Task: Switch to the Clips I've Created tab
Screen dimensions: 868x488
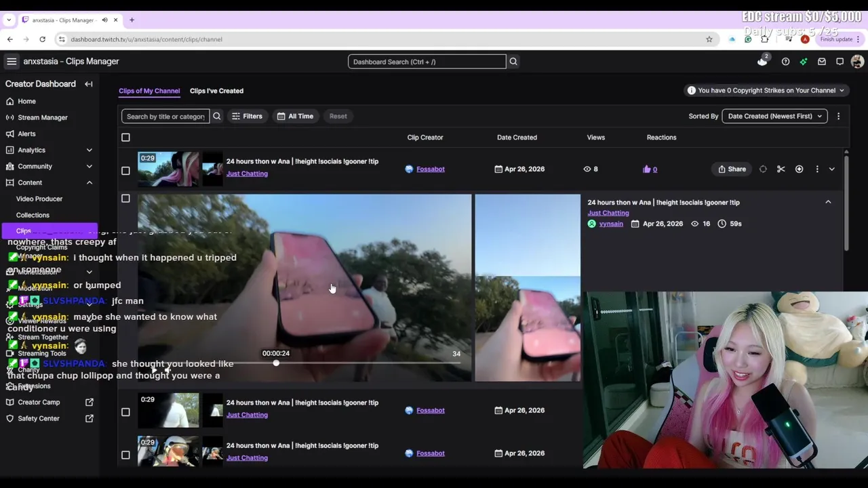Action: pyautogui.click(x=216, y=91)
